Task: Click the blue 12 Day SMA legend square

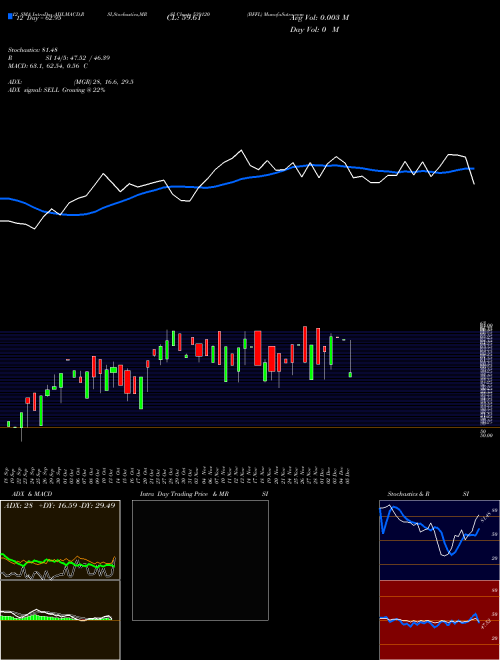Action: [x=10, y=16]
